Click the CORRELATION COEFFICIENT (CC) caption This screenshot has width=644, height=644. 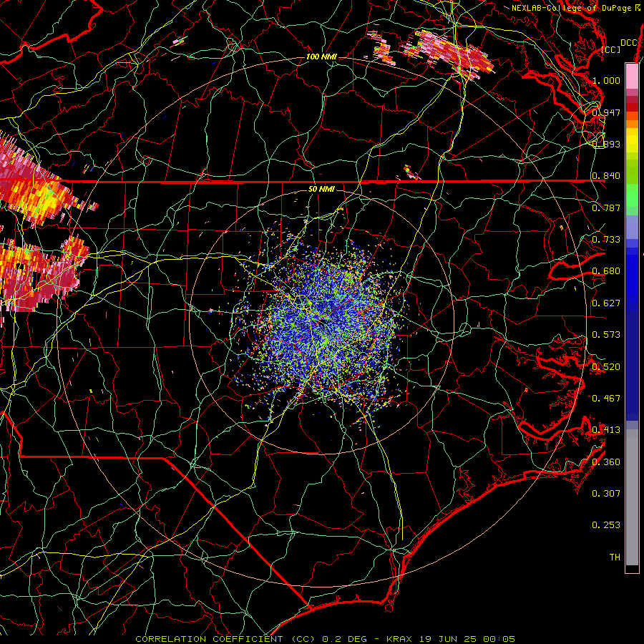tap(225, 639)
